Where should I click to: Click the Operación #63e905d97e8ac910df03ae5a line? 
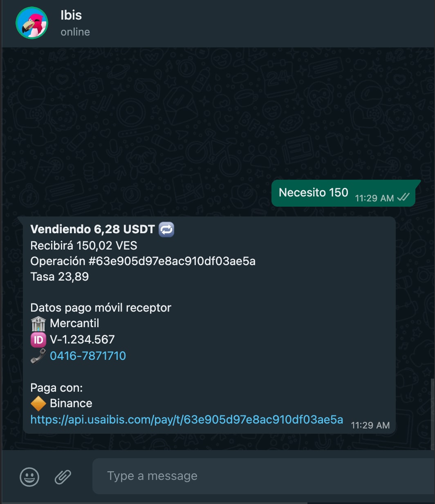[x=143, y=261]
